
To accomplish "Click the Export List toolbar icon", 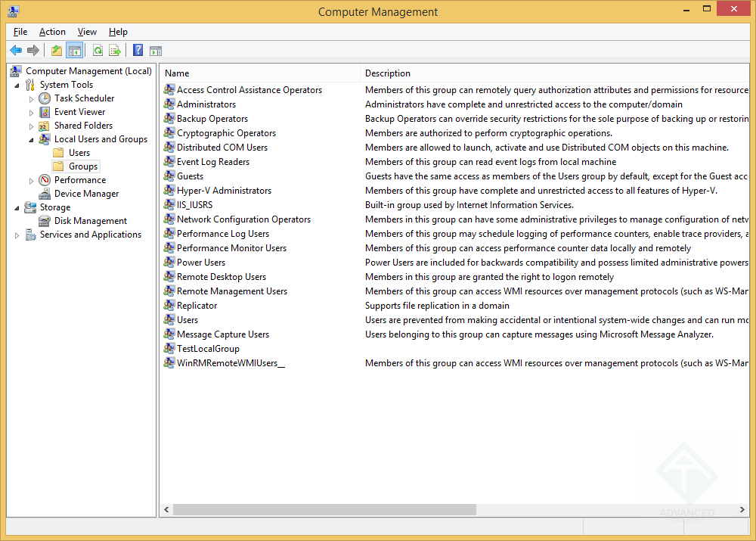I will [x=115, y=51].
